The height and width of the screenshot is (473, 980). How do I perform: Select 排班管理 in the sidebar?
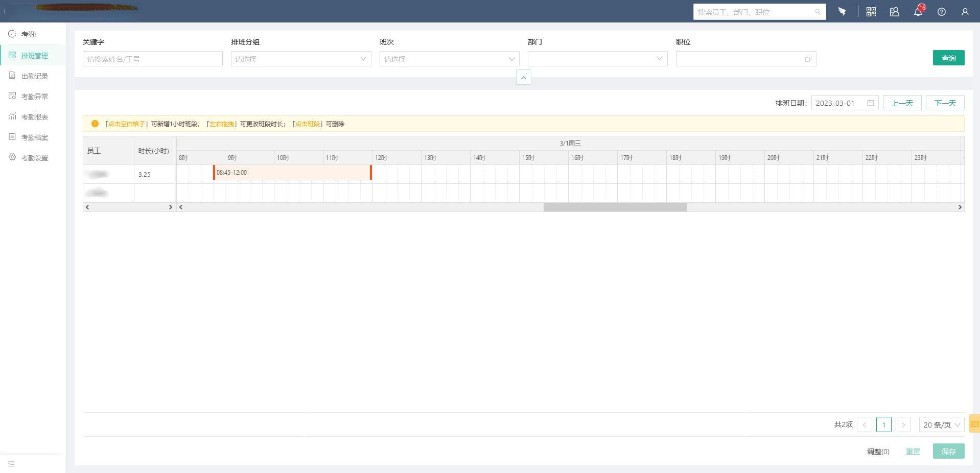pyautogui.click(x=34, y=55)
